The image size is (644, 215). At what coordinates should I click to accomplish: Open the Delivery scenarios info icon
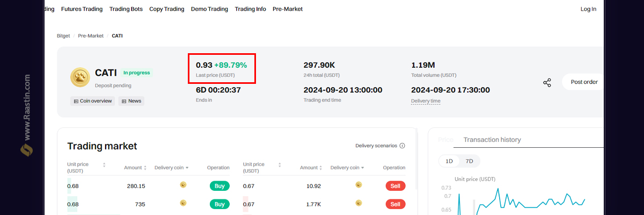point(402,146)
